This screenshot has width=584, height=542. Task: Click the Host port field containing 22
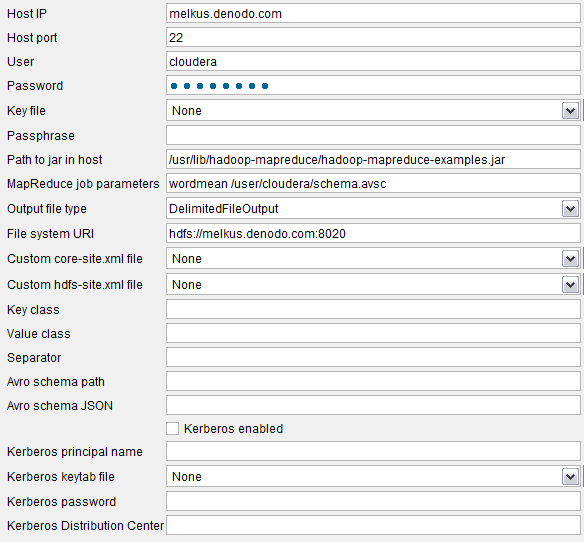click(373, 38)
